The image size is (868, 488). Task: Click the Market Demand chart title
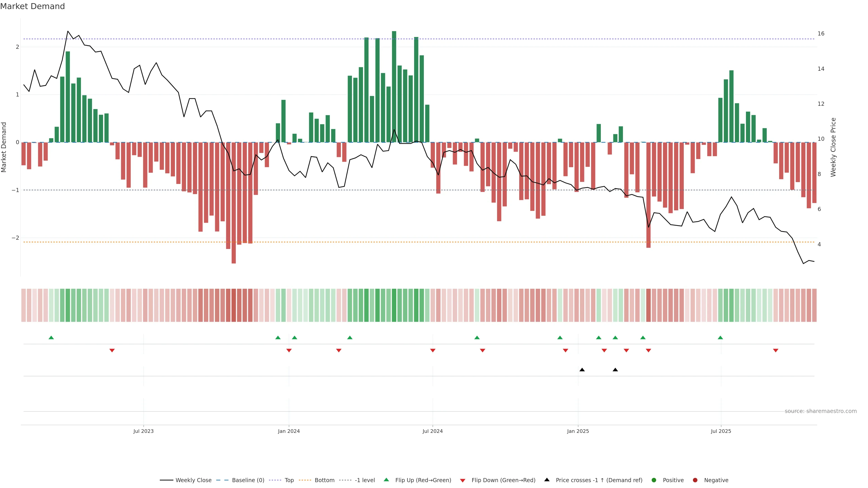(x=32, y=6)
